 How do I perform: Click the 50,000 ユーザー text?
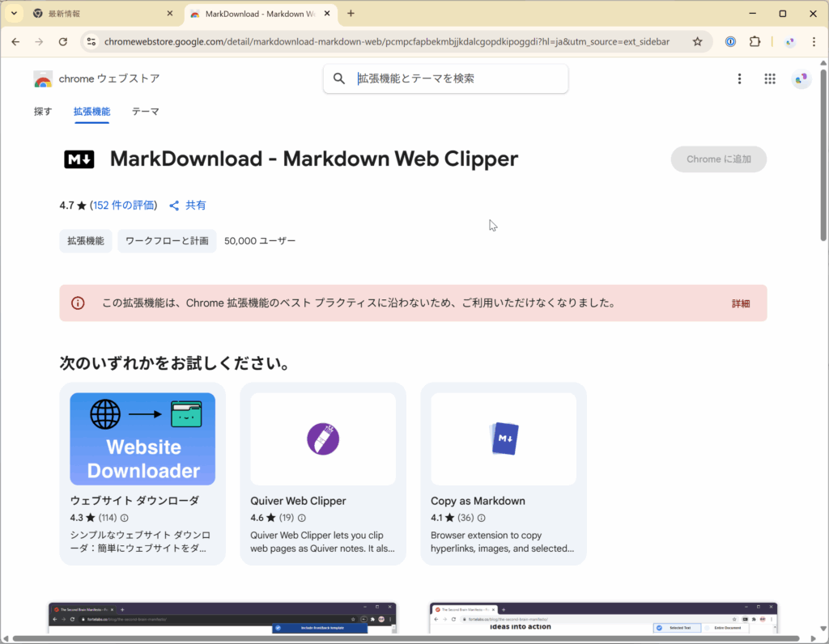pos(260,241)
